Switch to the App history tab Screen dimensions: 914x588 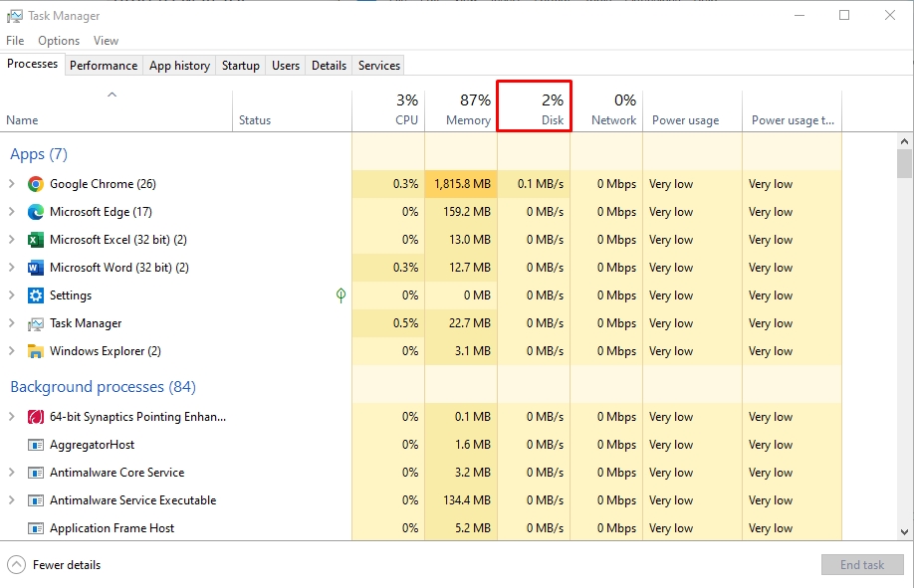pos(179,66)
